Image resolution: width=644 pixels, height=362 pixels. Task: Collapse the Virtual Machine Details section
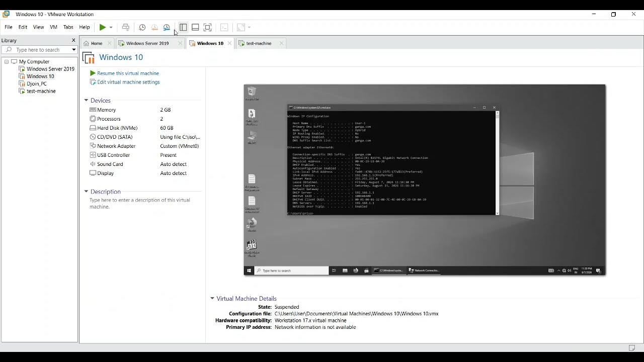212,299
